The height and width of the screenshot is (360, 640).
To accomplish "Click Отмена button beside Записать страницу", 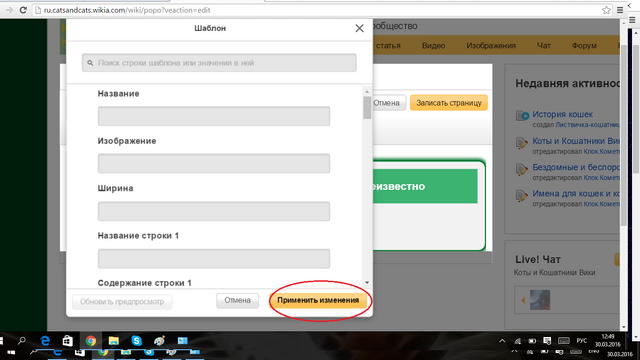I will (x=387, y=103).
